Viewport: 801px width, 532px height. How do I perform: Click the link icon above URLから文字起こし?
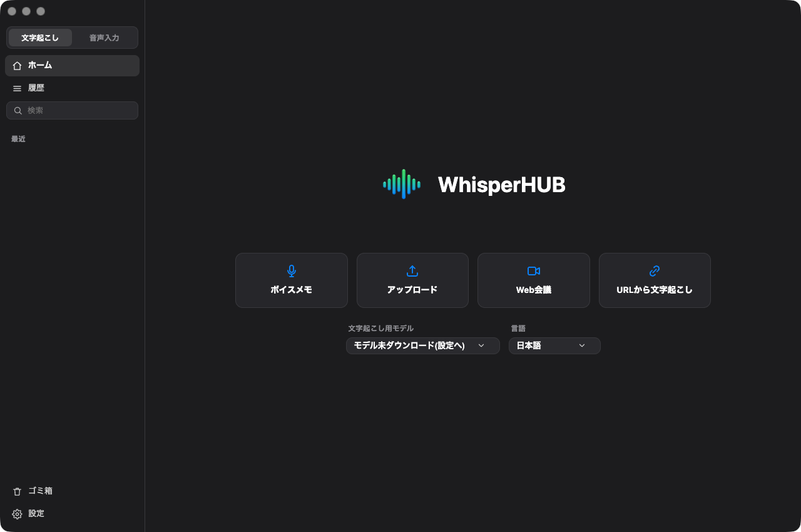tap(655, 271)
